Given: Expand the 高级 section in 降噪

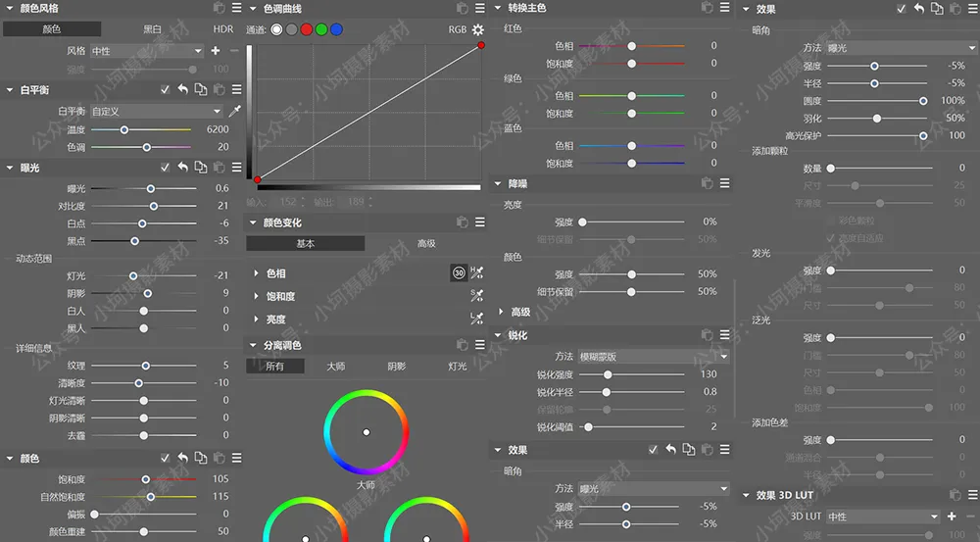Looking at the screenshot, I should tap(501, 312).
